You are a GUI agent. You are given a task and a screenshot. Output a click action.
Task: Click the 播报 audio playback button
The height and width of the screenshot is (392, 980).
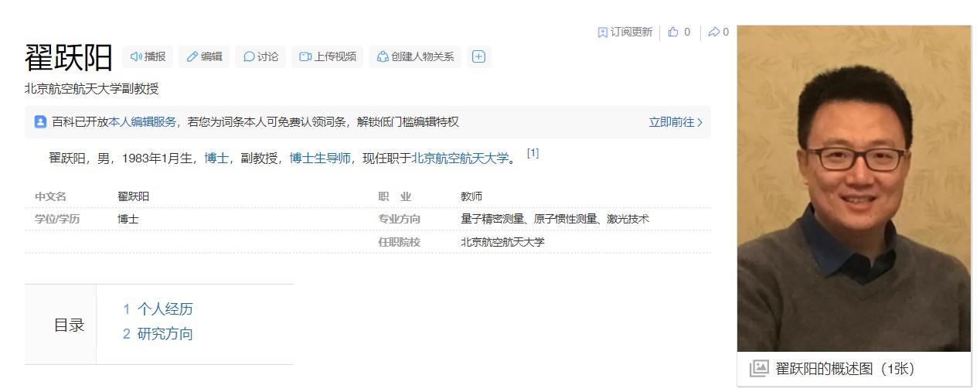click(148, 56)
